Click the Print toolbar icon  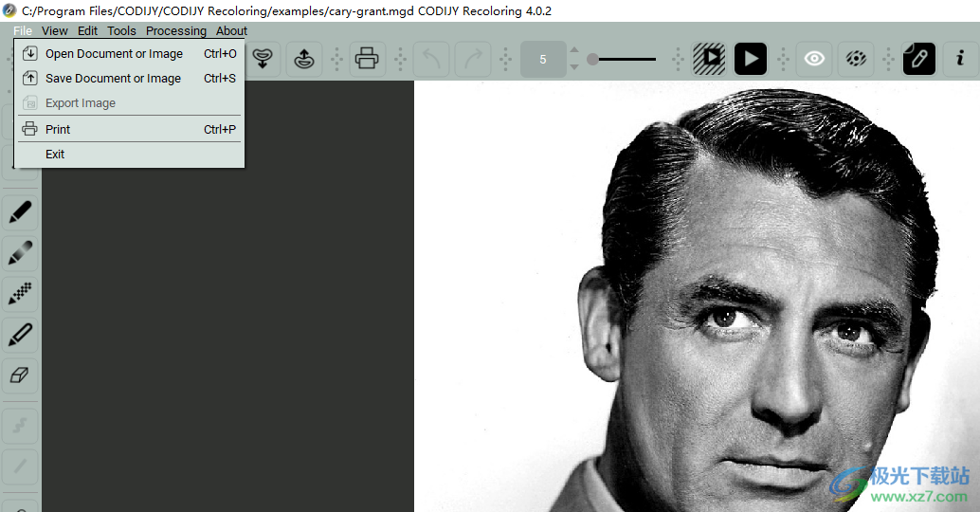tap(367, 59)
